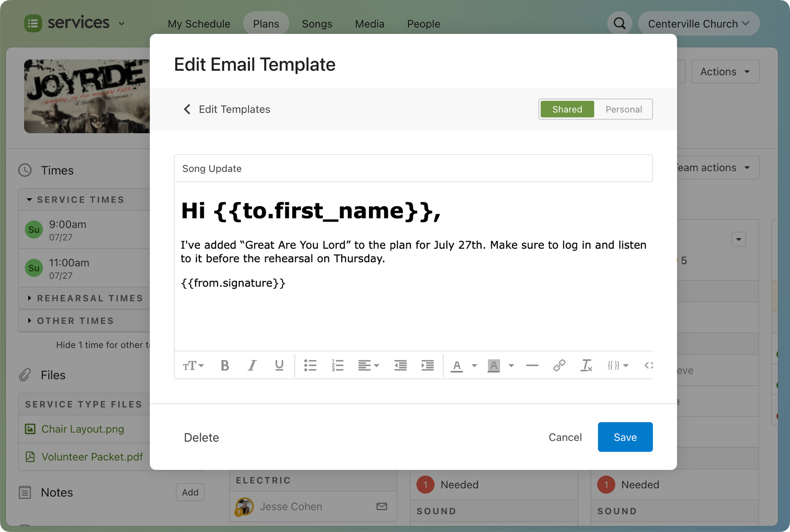Click the underline icon
Viewport: 790px width, 532px height.
(x=279, y=365)
